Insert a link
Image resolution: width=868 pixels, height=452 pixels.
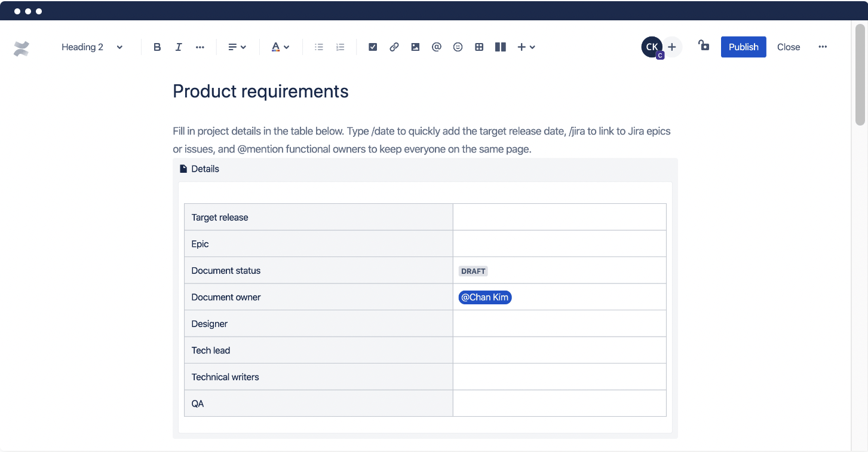(x=394, y=47)
